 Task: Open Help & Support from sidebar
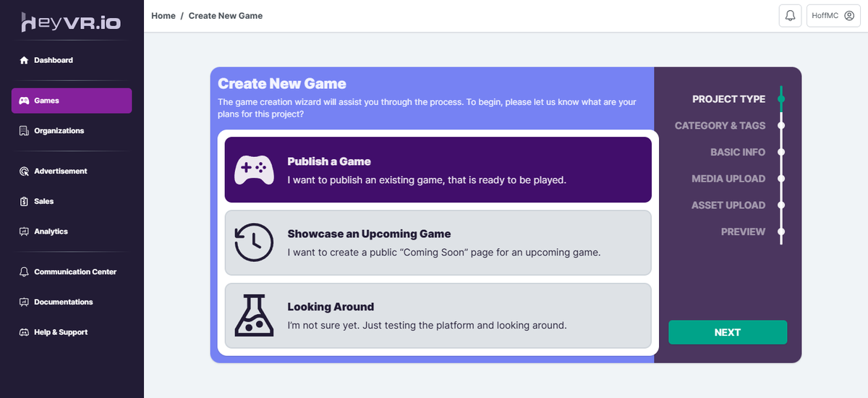[72, 332]
